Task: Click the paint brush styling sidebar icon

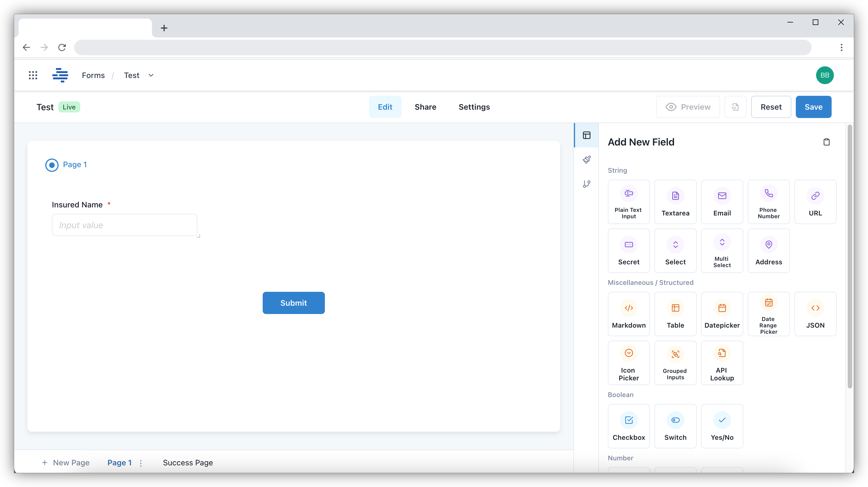Action: pos(587,159)
